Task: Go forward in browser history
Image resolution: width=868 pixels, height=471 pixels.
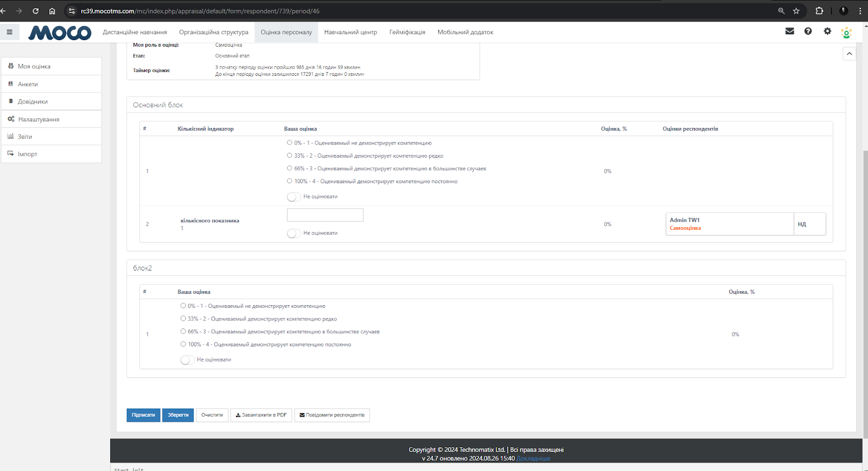Action: [x=20, y=11]
